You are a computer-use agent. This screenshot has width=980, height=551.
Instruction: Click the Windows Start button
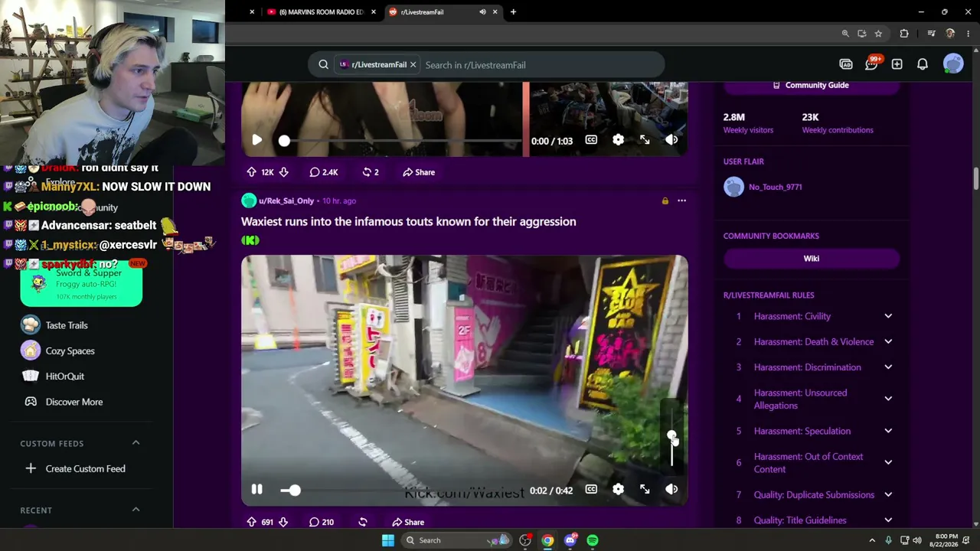coord(388,540)
